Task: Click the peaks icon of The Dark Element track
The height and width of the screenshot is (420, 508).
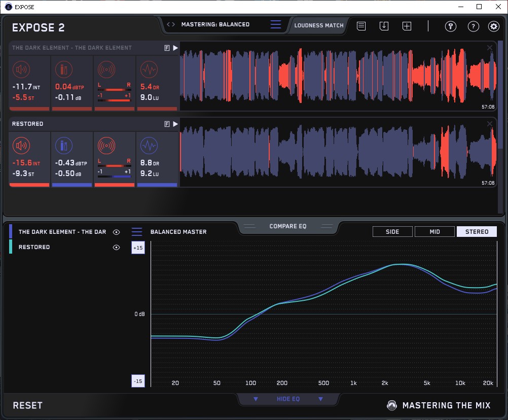Action: [x=64, y=69]
